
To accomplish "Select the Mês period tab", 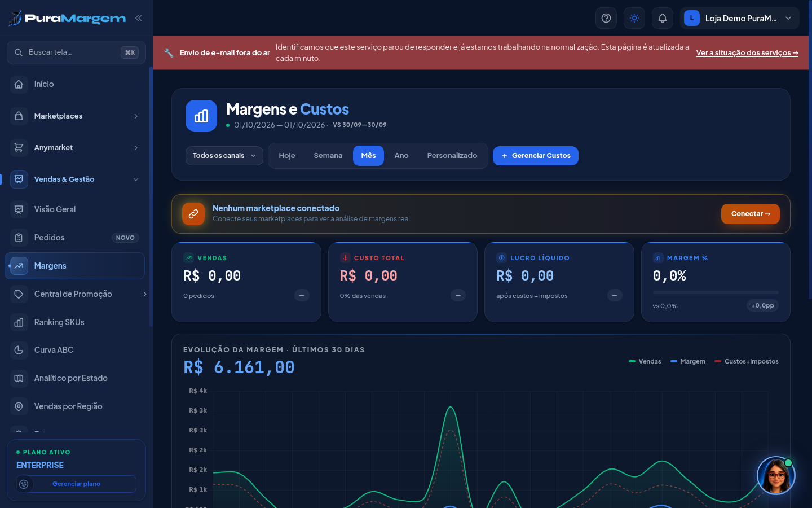I will point(368,156).
